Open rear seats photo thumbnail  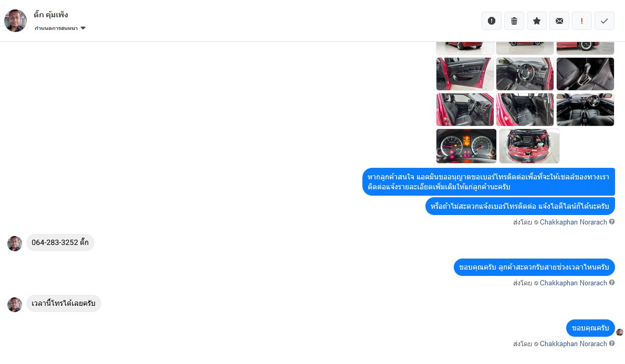(525, 110)
